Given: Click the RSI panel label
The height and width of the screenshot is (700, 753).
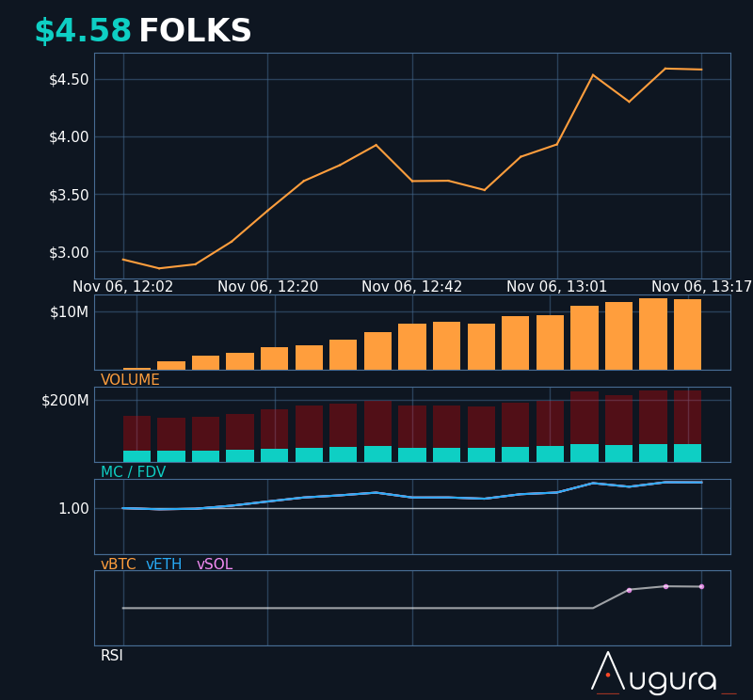Looking at the screenshot, I should (112, 656).
